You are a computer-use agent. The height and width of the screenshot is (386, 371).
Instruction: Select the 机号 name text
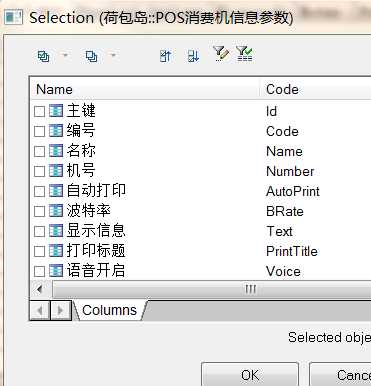click(81, 171)
